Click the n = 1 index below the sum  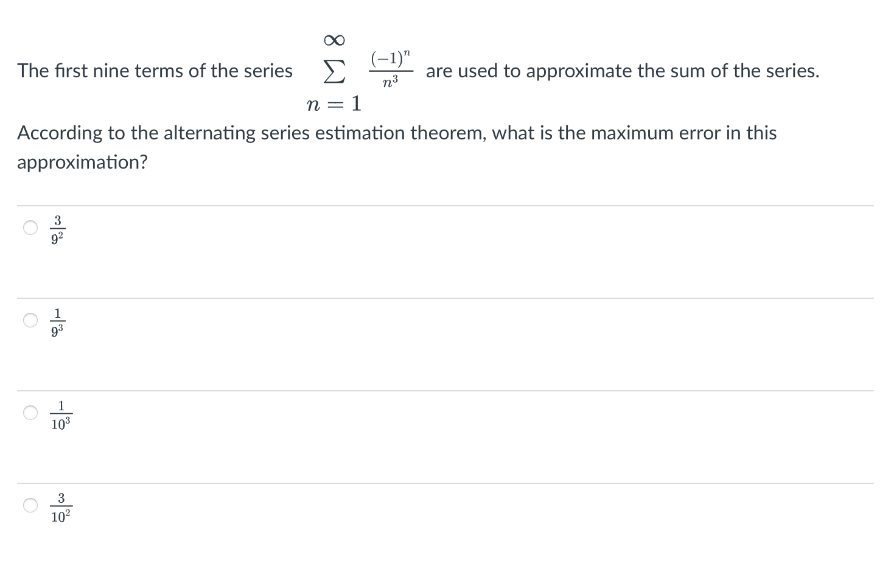point(334,103)
